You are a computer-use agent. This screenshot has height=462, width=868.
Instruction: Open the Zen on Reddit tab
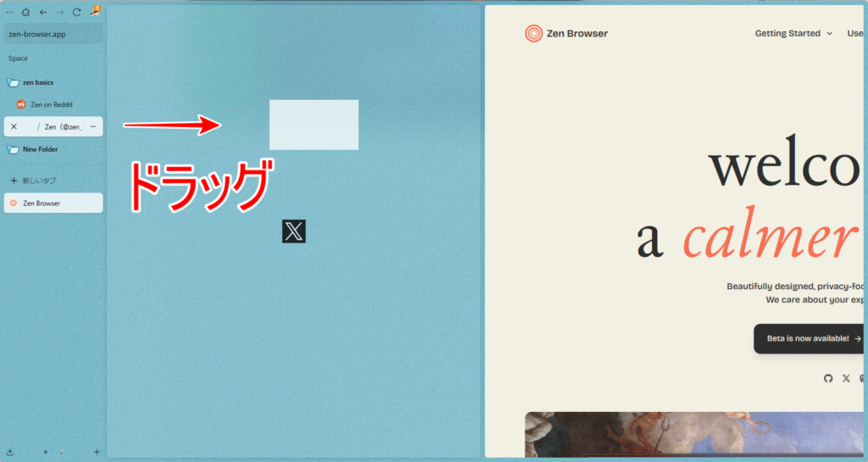click(x=53, y=104)
